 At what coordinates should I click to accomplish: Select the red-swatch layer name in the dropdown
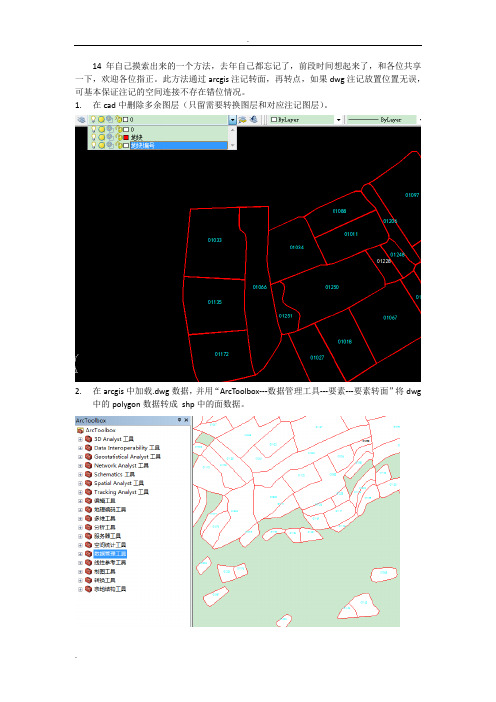click(137, 137)
